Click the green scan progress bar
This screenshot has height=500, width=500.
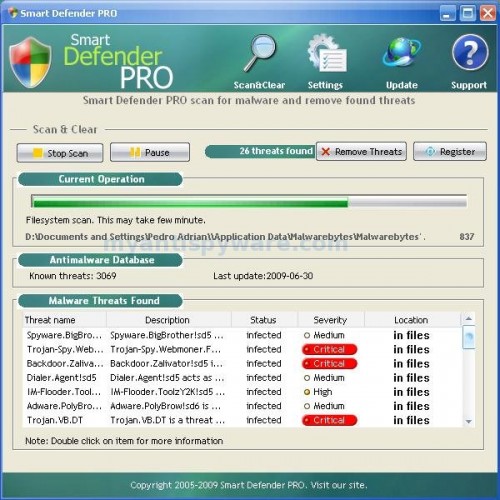(x=249, y=201)
